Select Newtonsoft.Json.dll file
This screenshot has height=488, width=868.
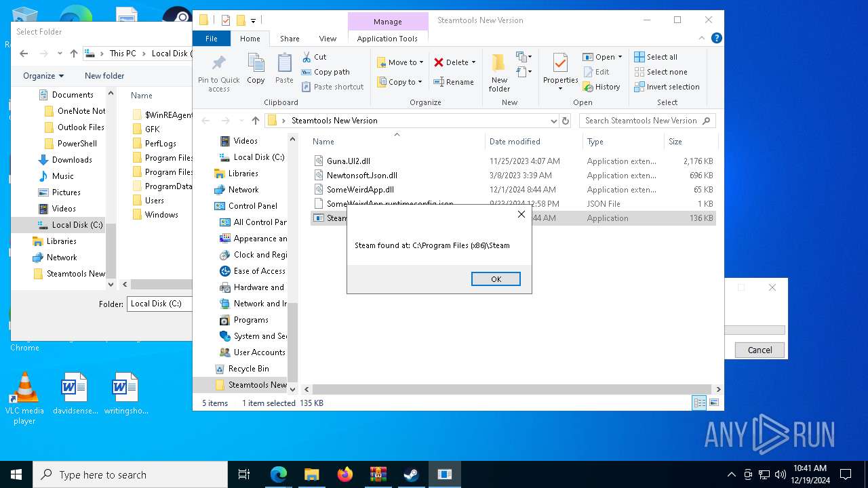click(x=362, y=176)
